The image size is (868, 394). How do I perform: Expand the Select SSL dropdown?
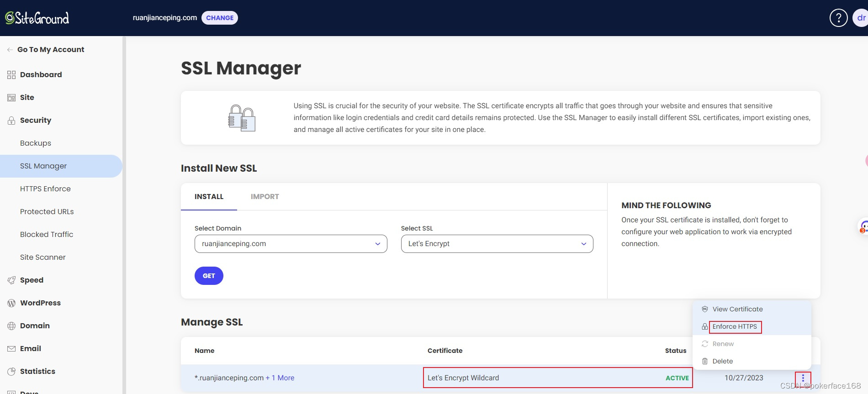tap(497, 244)
